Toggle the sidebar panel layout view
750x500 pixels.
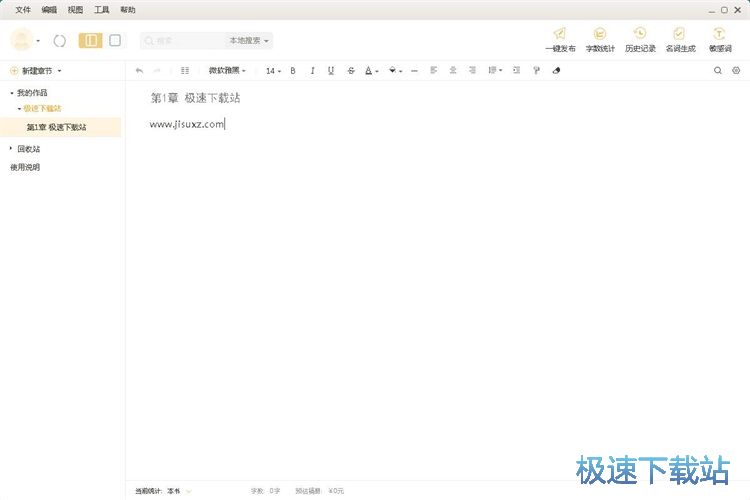coord(90,40)
